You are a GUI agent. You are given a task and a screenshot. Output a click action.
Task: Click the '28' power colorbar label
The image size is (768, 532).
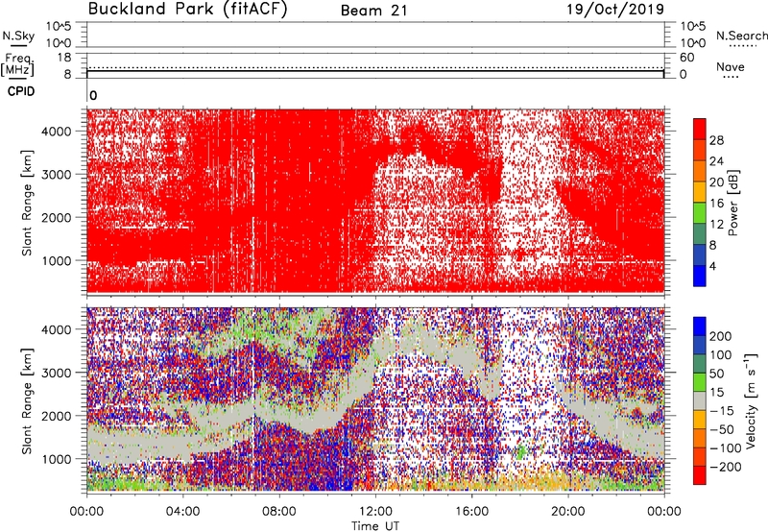click(x=716, y=140)
